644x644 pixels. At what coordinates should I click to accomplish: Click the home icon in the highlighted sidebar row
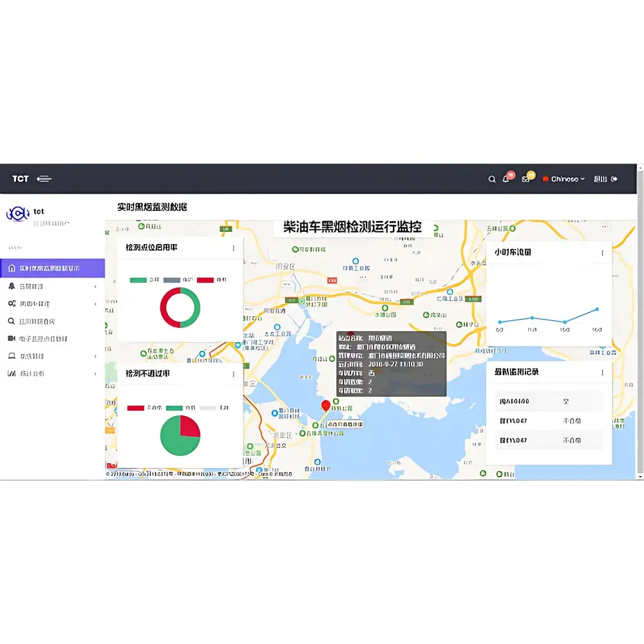click(x=12, y=268)
